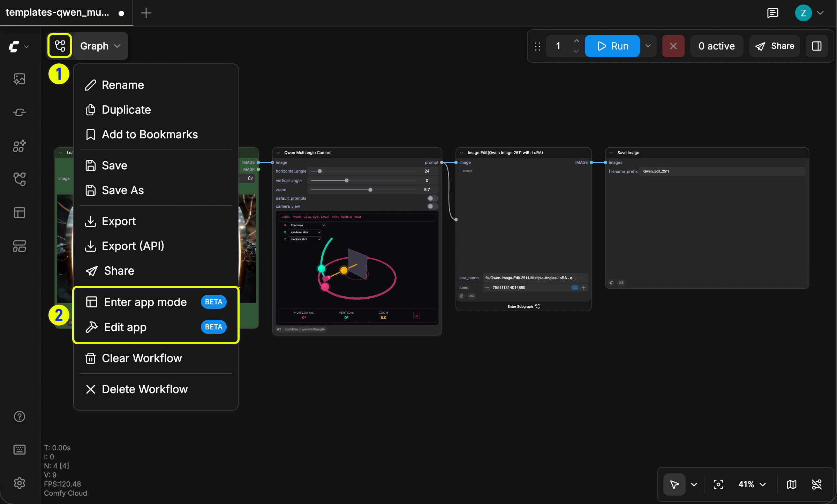Click the workflow graph icon beside Graph
Screen dimensions: 837x504
[x=60, y=46]
